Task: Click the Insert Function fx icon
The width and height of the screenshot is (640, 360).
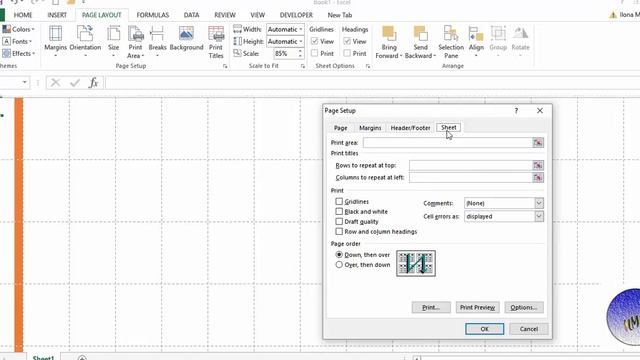Action: (x=93, y=83)
